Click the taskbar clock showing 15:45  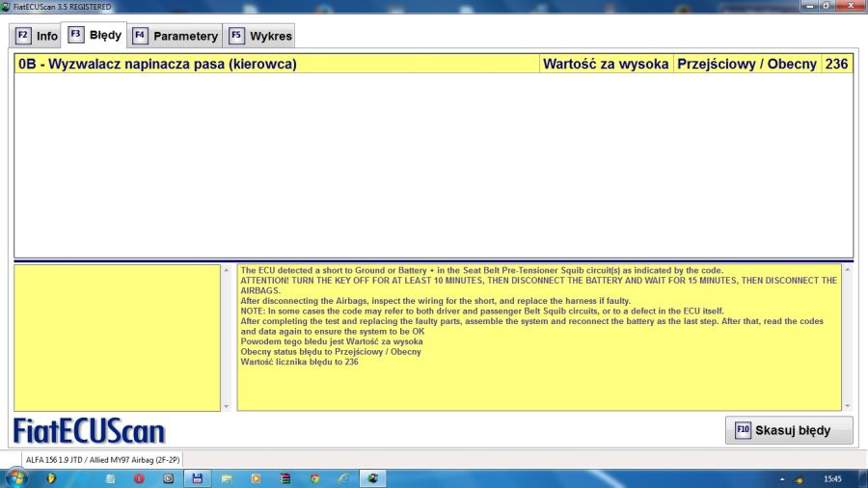click(x=832, y=479)
